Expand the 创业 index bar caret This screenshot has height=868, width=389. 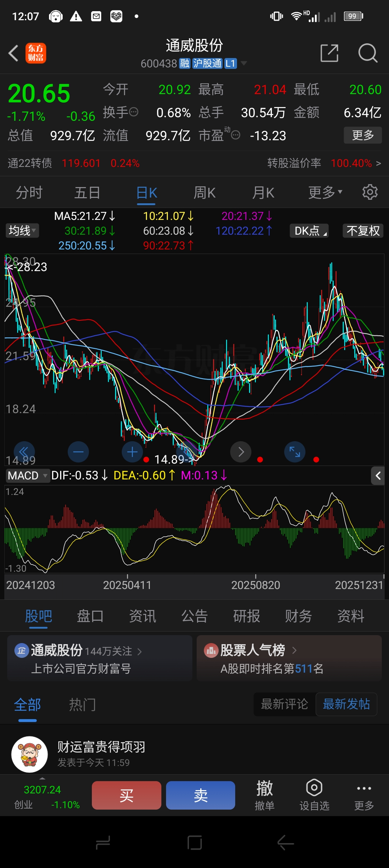tap(42, 779)
